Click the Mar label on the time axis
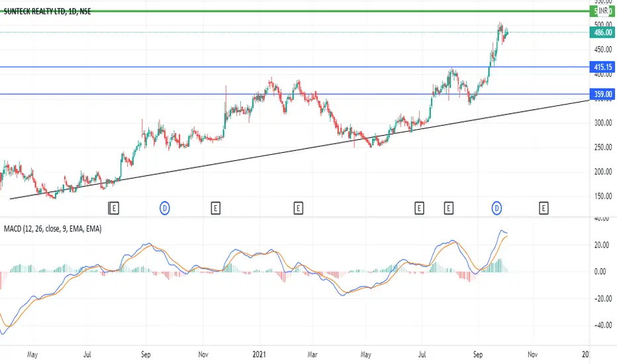Screen dimensions: 617x364 click(x=312, y=355)
